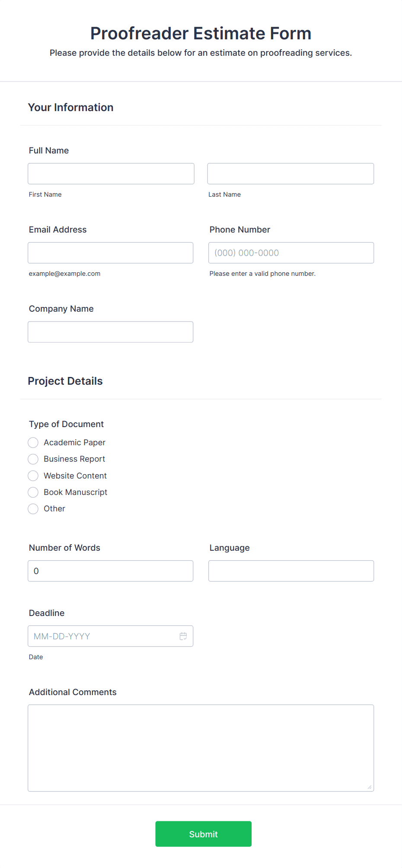Select the Website Content option
The width and height of the screenshot is (402, 868).
pos(33,475)
